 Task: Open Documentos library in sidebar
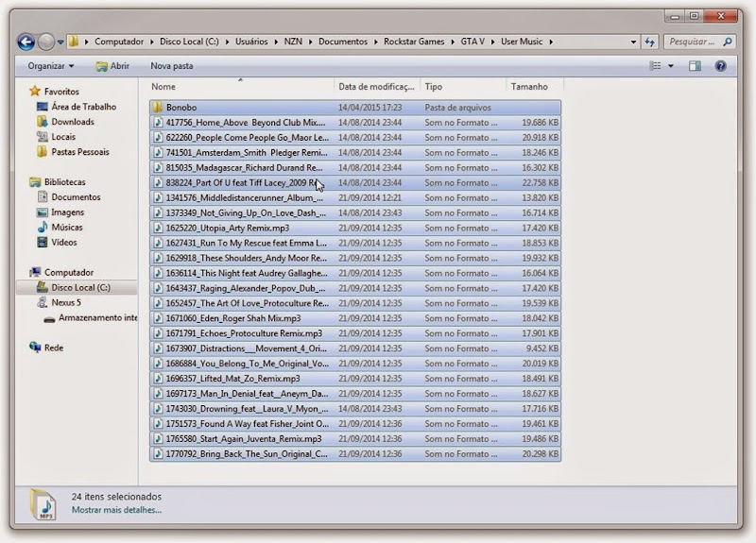76,197
